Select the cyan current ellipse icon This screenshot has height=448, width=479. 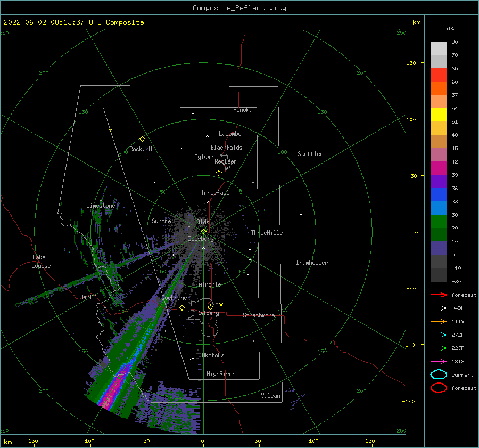(439, 374)
